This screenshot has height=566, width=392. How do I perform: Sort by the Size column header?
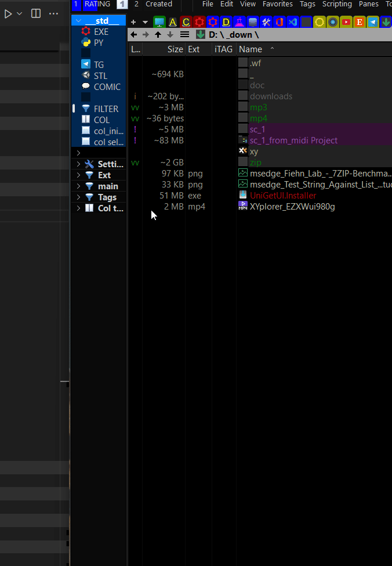(x=164, y=49)
